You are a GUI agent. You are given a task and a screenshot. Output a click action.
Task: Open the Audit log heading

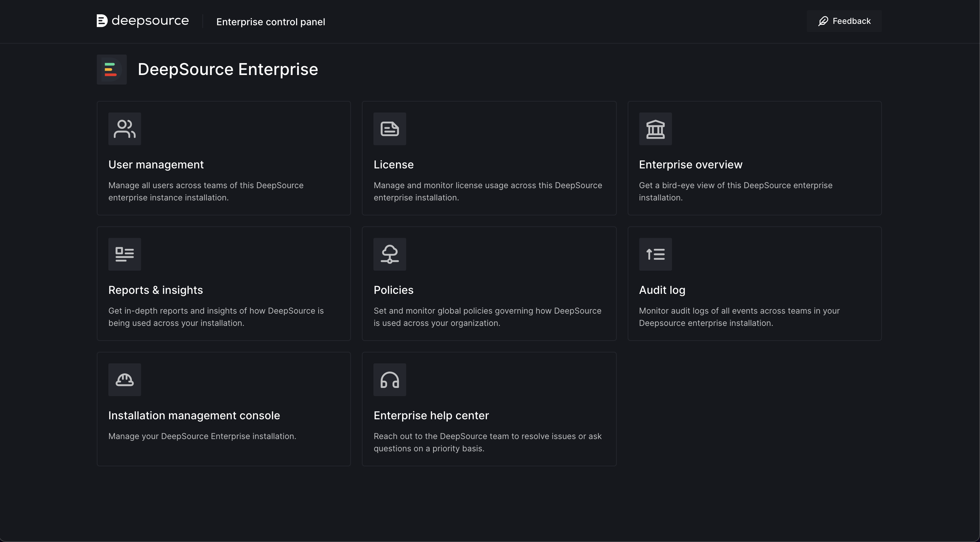pos(662,290)
